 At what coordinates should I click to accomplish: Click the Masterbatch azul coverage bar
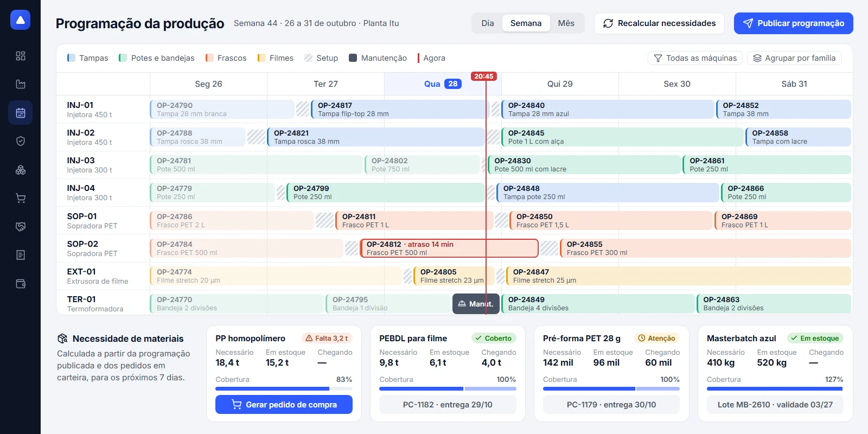pos(775,388)
